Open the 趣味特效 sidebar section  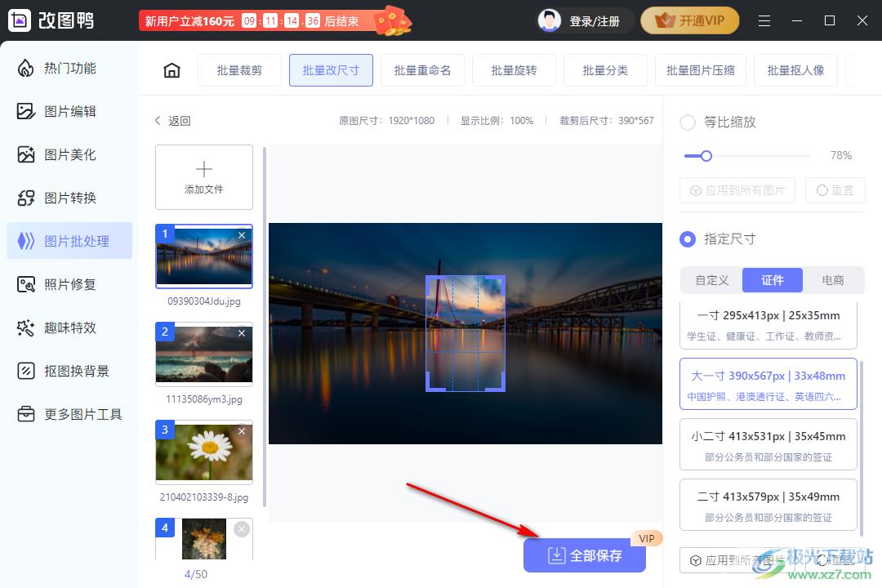click(69, 327)
